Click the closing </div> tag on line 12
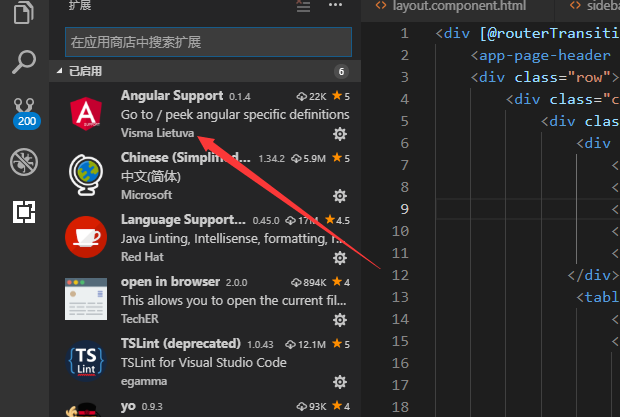This screenshot has height=417, width=620. 593,275
